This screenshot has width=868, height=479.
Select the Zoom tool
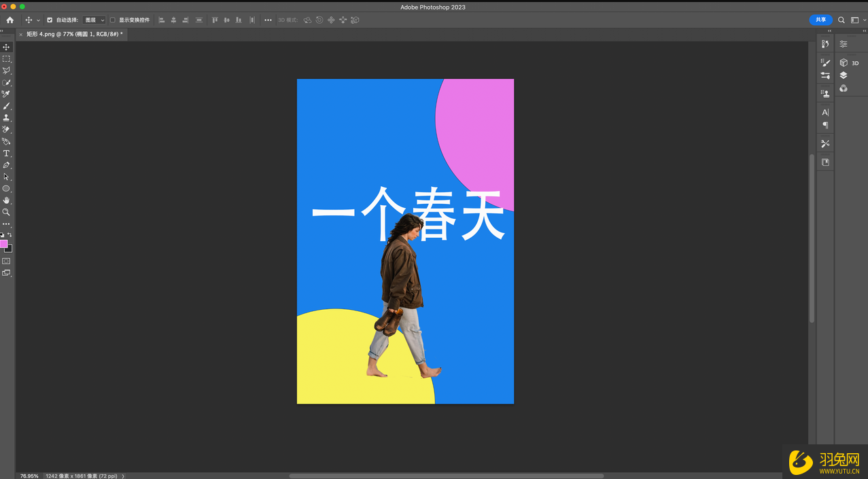click(6, 212)
